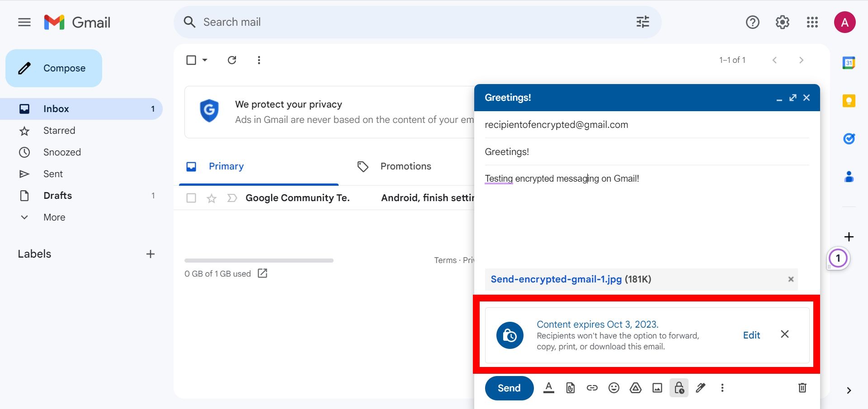Open the purple extension badge
The image size is (868, 409).
point(838,259)
